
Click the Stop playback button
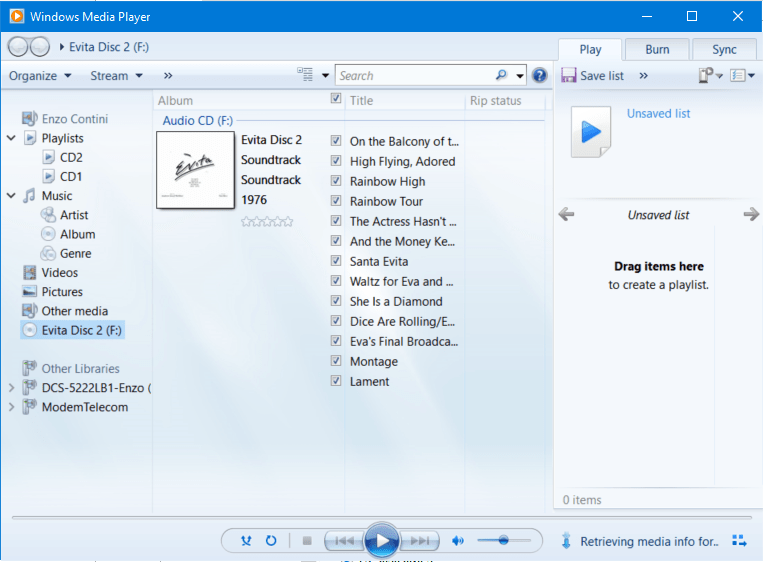click(307, 541)
